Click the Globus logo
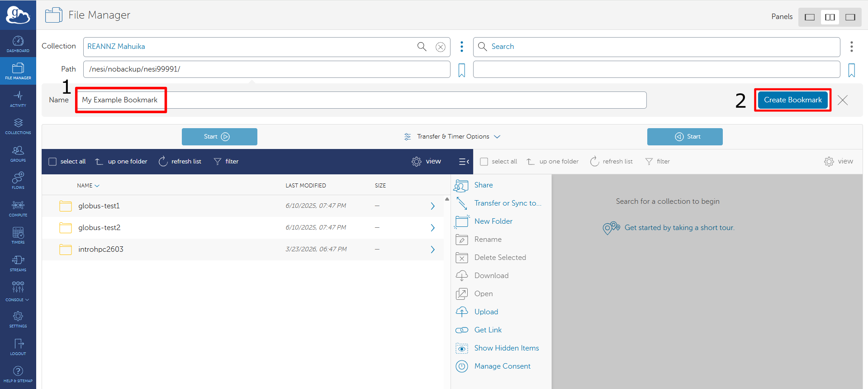The image size is (868, 389). click(x=18, y=15)
